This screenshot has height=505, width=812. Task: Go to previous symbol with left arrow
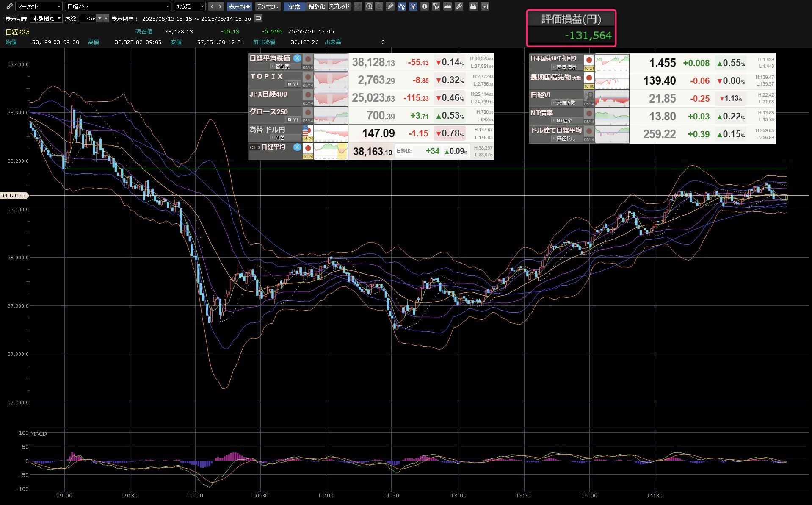point(213,6)
